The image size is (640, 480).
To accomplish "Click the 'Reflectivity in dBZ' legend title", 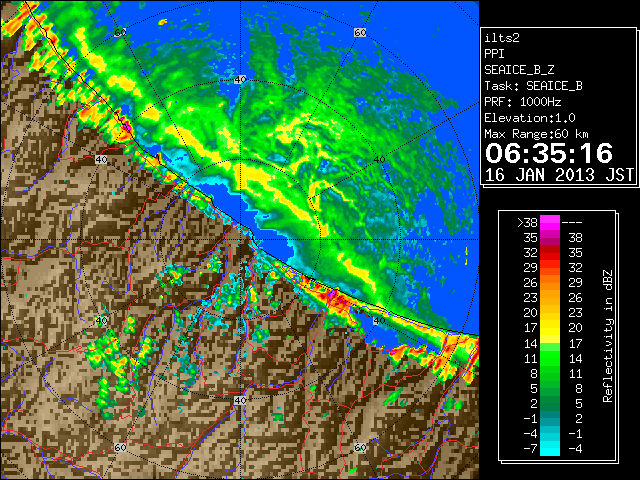I will click(x=607, y=336).
